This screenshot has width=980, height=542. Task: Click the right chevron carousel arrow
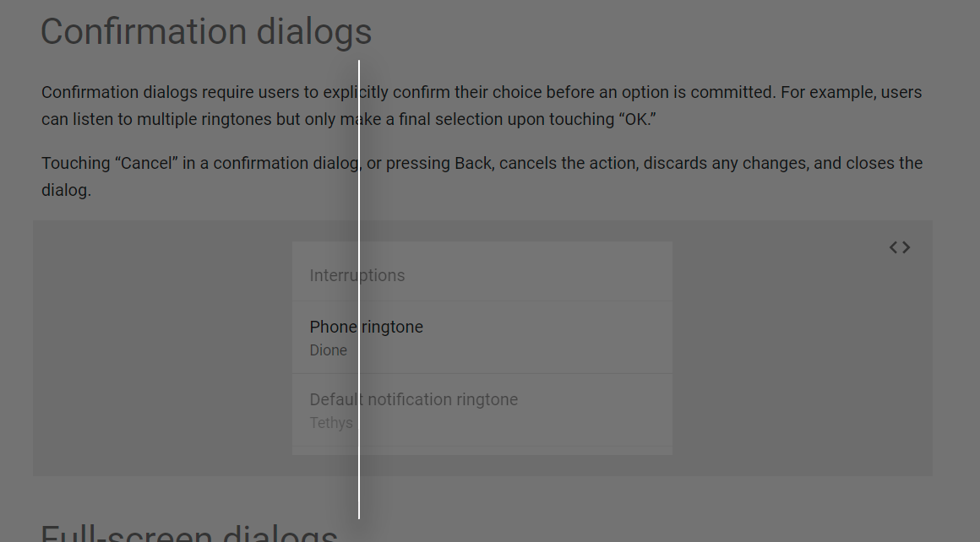pyautogui.click(x=905, y=247)
